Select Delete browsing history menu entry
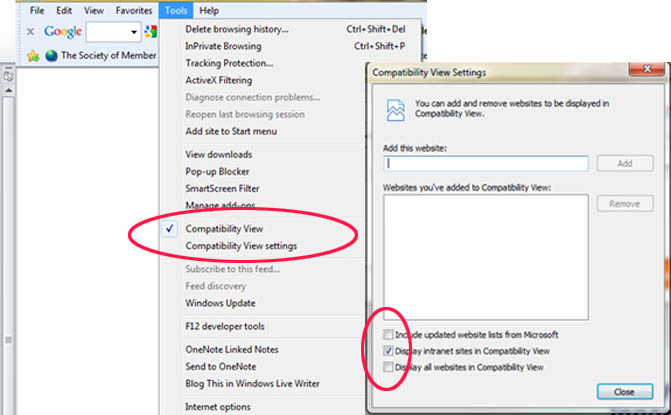671x415 pixels. coord(237,29)
